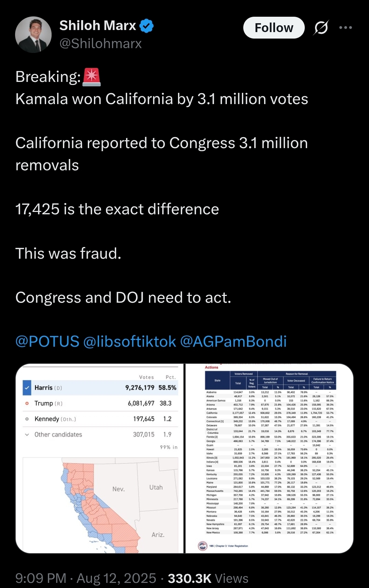Select the Kennedy gray radio marker

point(27,419)
